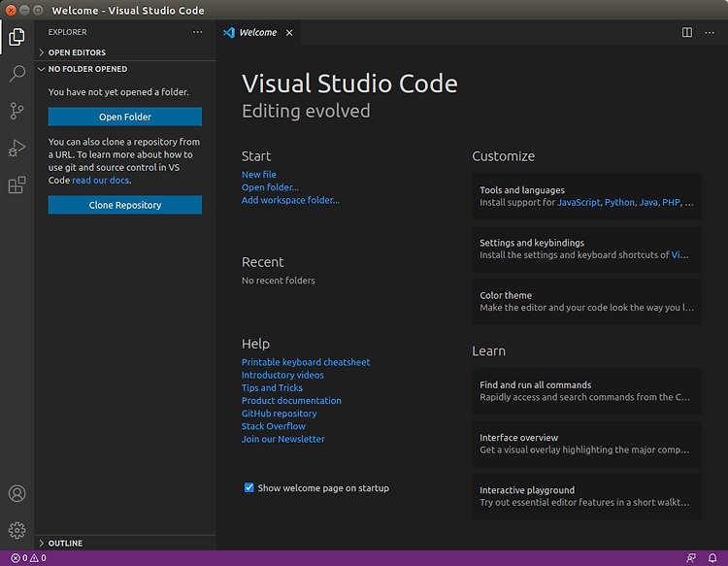Uncheck Show welcome page on startup
The width and height of the screenshot is (728, 566).
click(249, 487)
